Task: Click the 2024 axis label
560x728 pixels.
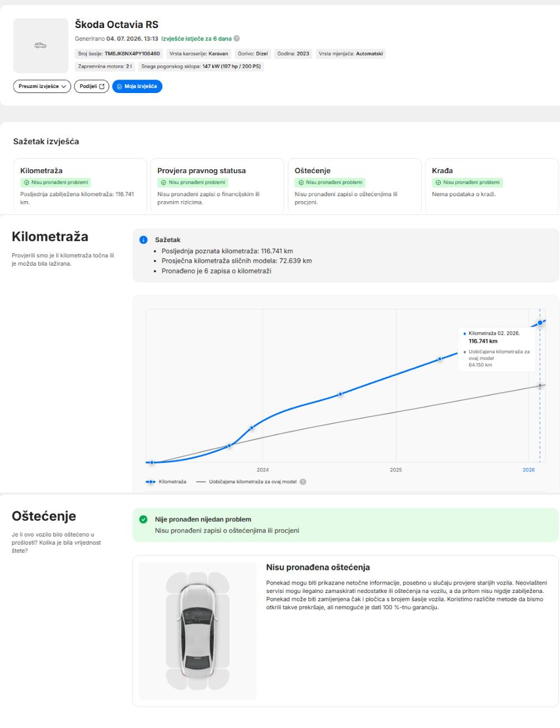Action: 263,470
